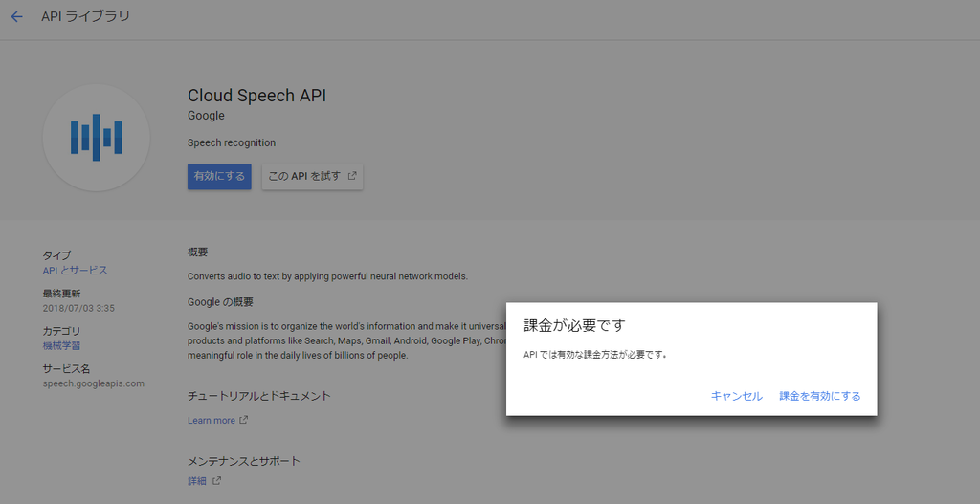
Task: Click the Cloud Speech API waveform logo
Action: tap(97, 138)
